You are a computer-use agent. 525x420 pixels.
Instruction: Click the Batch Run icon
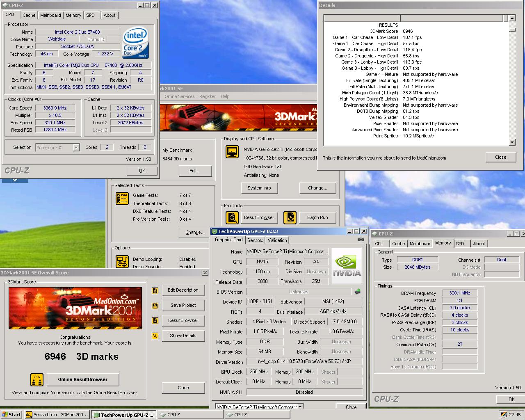[290, 217]
